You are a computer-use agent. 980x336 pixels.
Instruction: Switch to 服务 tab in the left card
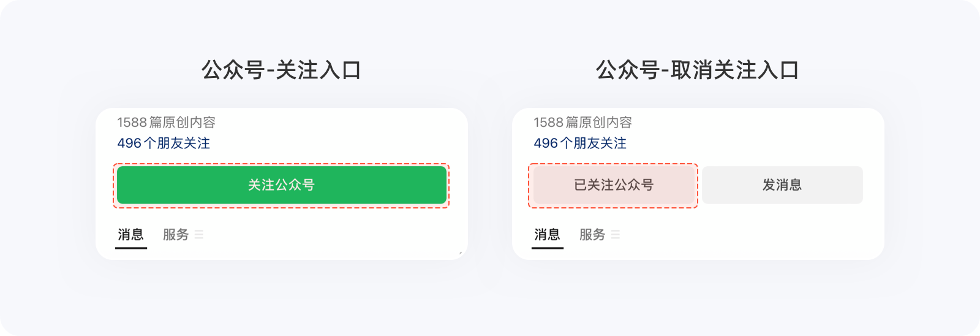176,234
